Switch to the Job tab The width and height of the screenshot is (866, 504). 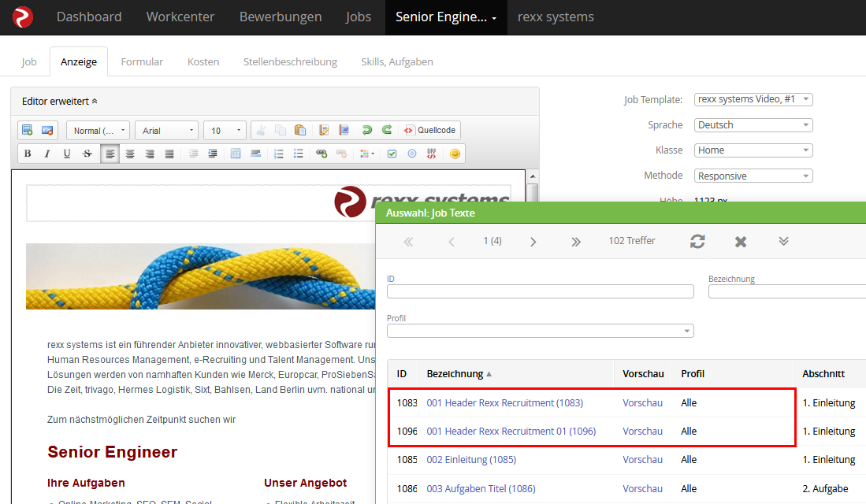pos(28,62)
